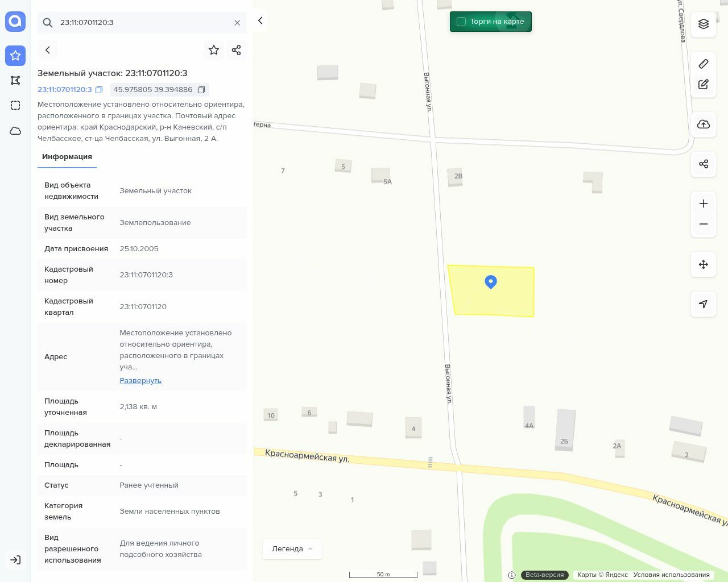The height and width of the screenshot is (582, 728).
Task: Click the cadastral number search field
Action: tap(142, 23)
